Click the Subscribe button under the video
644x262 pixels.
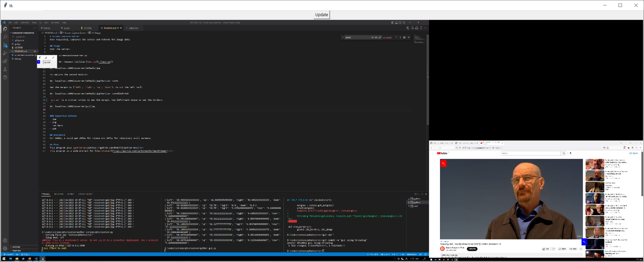pos(472,249)
